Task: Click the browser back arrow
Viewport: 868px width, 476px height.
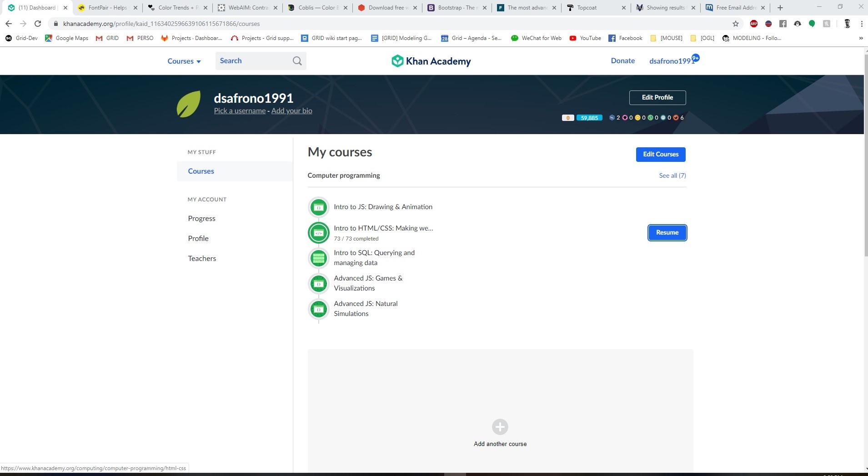Action: click(x=8, y=24)
